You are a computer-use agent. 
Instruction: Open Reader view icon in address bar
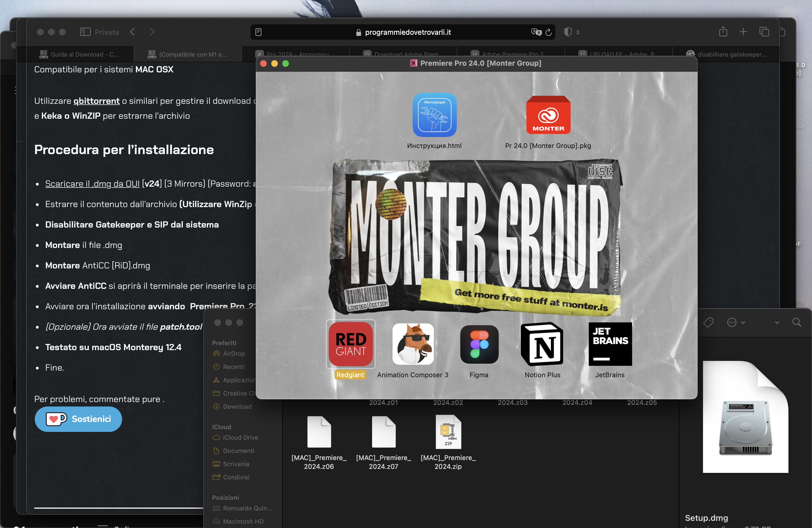point(258,32)
